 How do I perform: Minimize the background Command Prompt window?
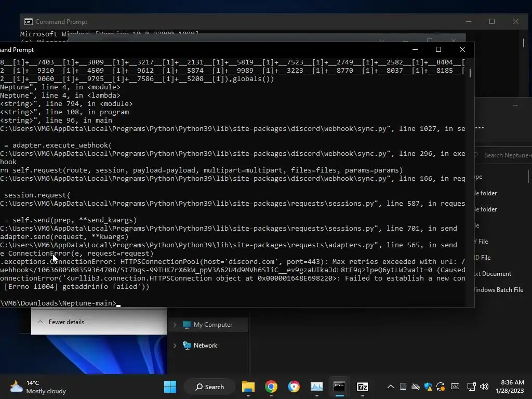(469, 21)
